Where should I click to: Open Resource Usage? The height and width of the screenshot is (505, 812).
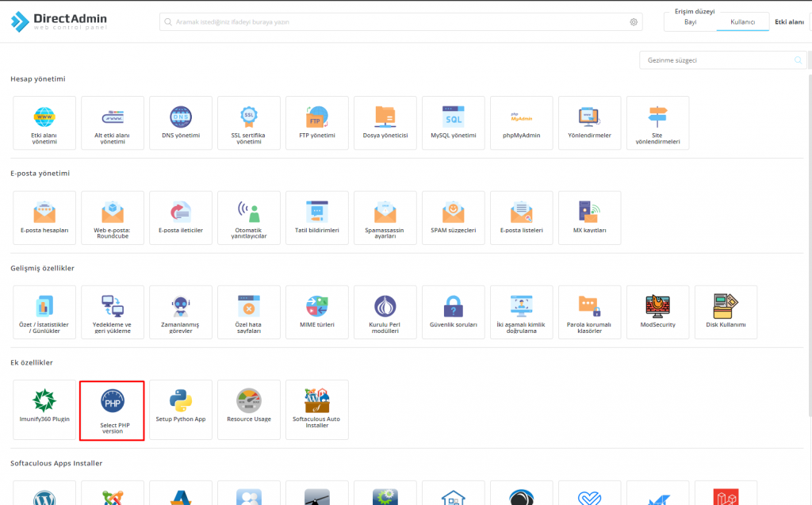click(x=249, y=409)
